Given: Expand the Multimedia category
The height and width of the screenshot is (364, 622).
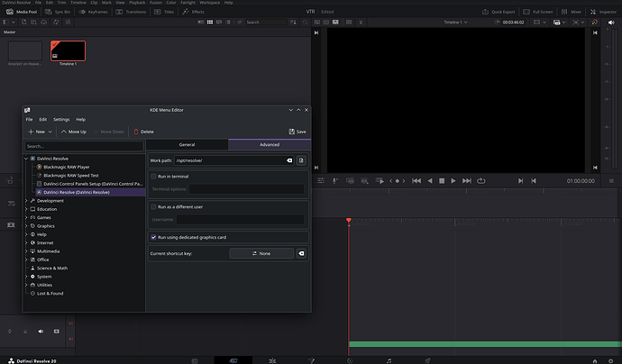Looking at the screenshot, I should point(26,251).
